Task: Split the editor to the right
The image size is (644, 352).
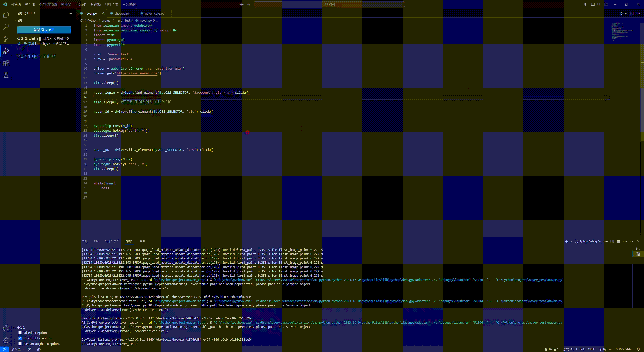Action: tap(632, 13)
